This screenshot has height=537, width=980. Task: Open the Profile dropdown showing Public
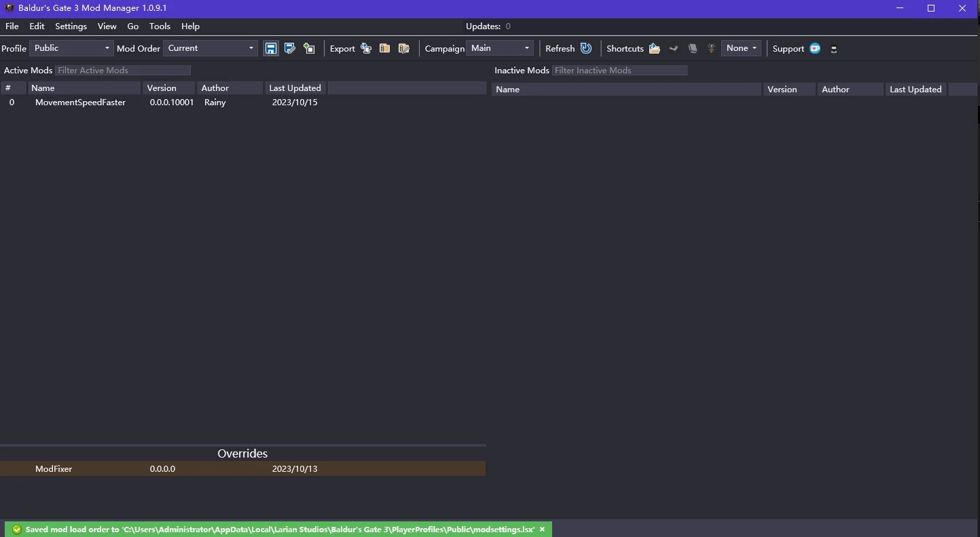(x=71, y=48)
